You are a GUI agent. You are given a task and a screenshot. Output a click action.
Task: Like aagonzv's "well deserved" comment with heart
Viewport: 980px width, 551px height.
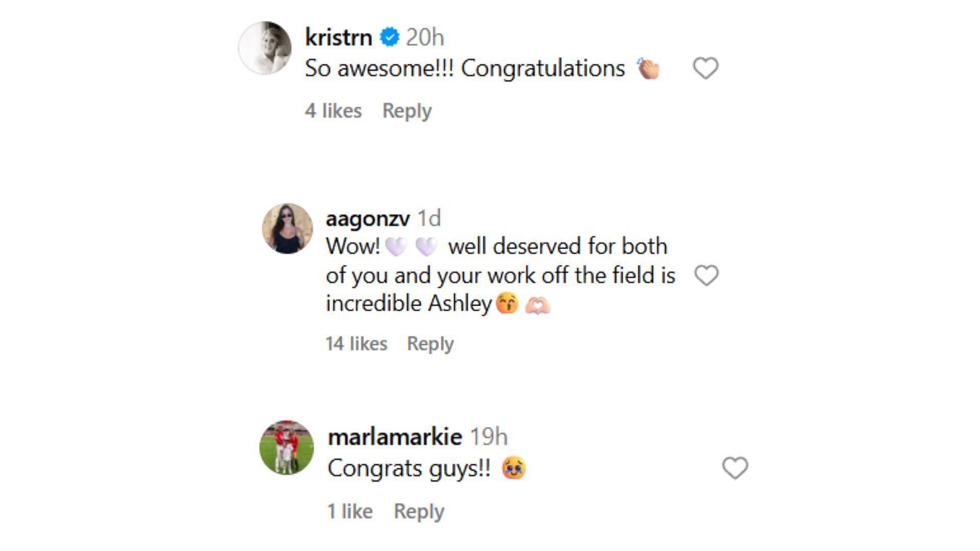point(706,275)
